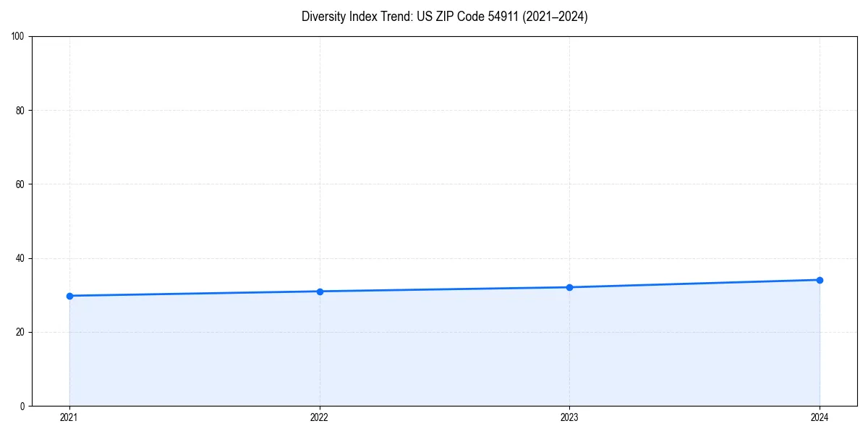Click the 0 y-axis label
Image resolution: width=868 pixels, height=434 pixels.
(x=24, y=405)
